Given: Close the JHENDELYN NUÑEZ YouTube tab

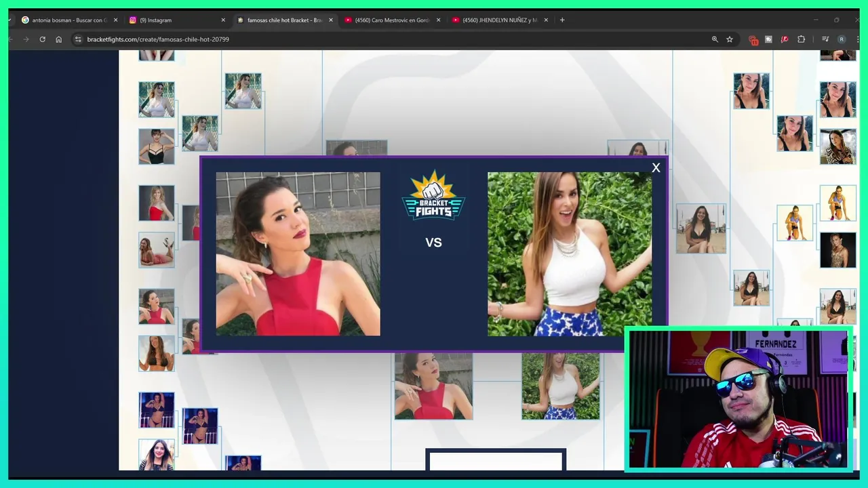Looking at the screenshot, I should (546, 20).
